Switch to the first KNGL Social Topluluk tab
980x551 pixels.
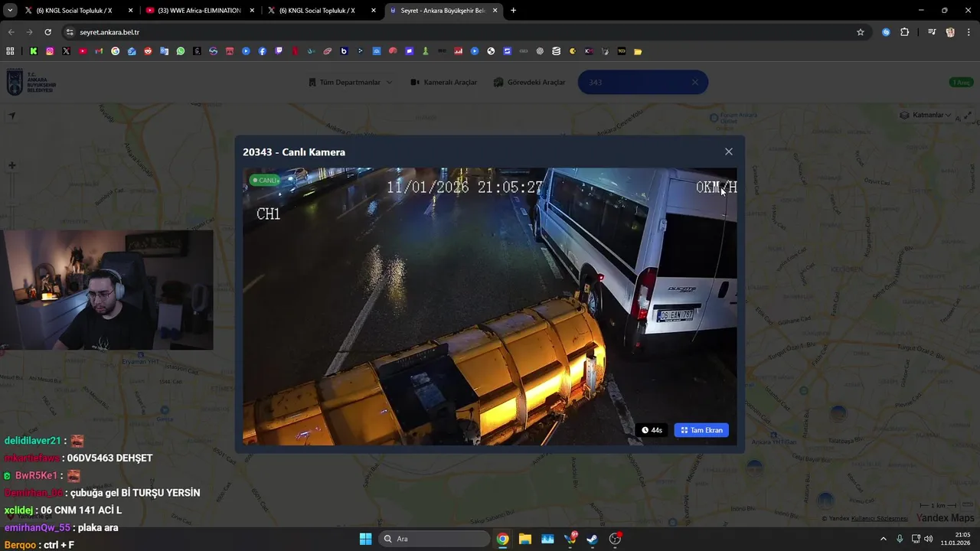tap(78, 11)
